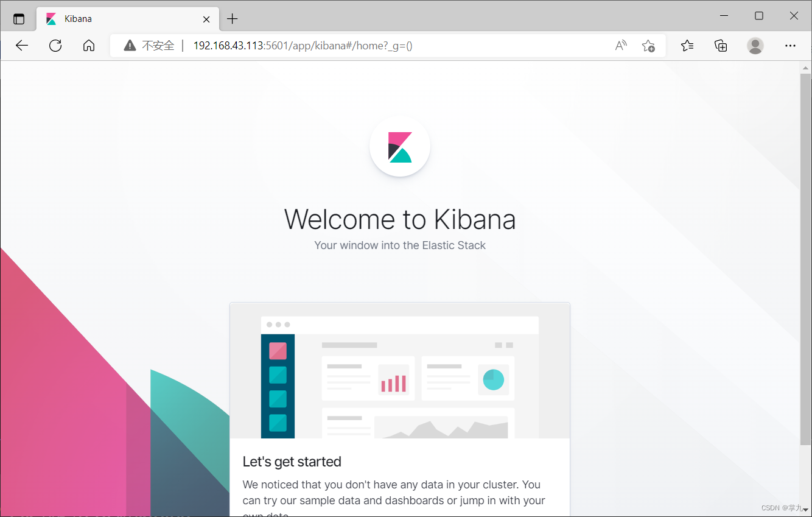Add this page to favorites
This screenshot has height=517, width=812.
click(x=648, y=46)
